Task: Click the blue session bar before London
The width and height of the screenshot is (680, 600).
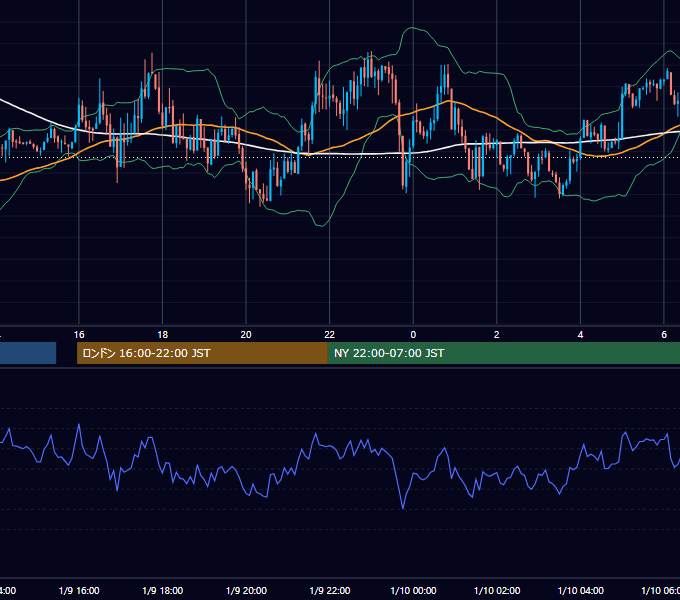Action: pyautogui.click(x=28, y=353)
